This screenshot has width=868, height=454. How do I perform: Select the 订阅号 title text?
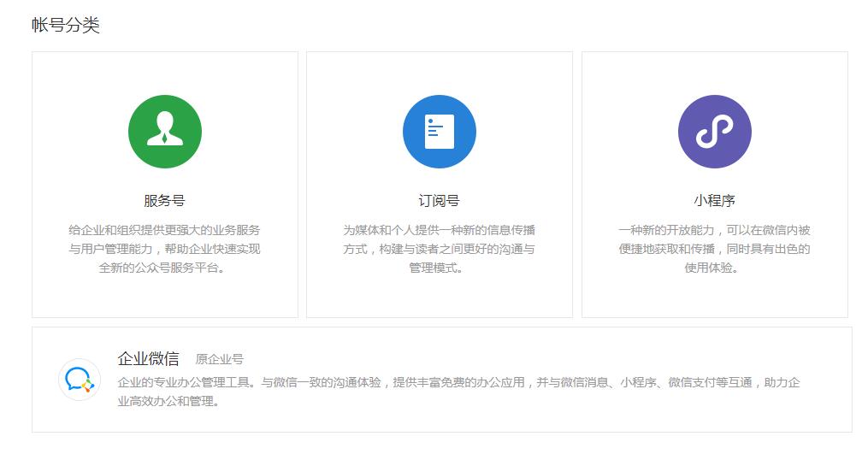440,201
